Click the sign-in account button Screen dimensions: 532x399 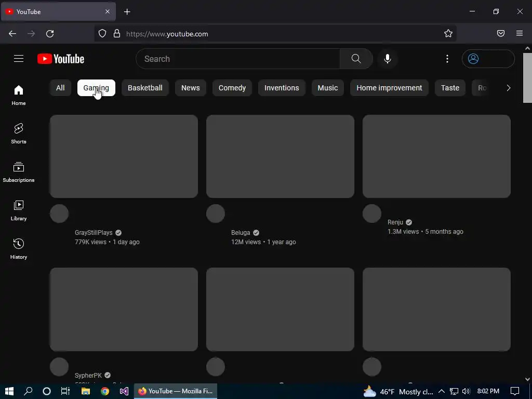point(488,59)
